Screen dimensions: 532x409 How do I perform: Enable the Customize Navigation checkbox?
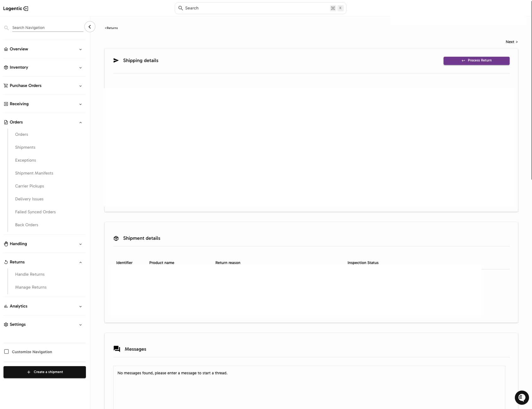click(6, 352)
